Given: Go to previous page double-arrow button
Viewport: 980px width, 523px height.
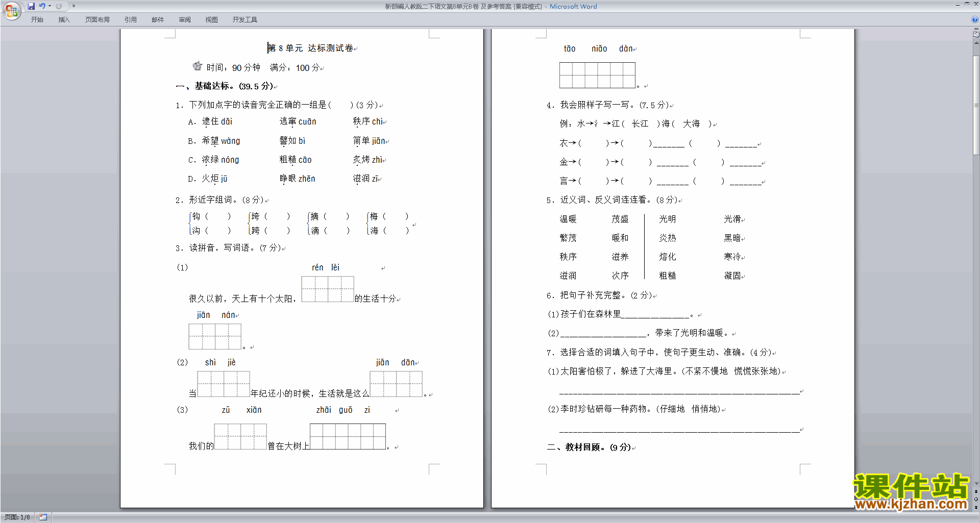Looking at the screenshot, I should click(976, 492).
